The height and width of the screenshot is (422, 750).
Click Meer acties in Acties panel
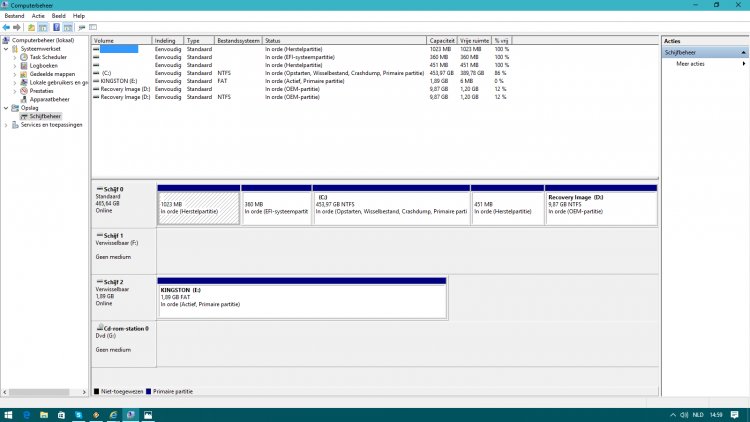tap(690, 63)
